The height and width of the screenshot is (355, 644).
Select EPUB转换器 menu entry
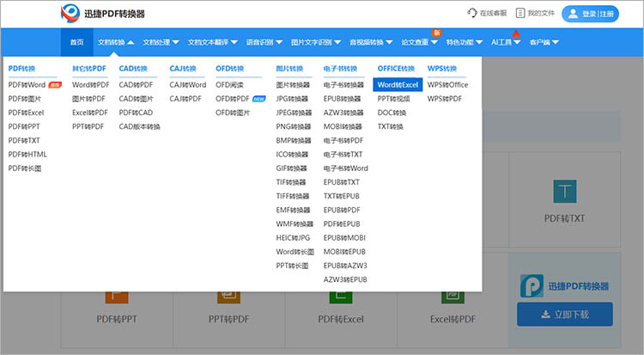point(342,99)
